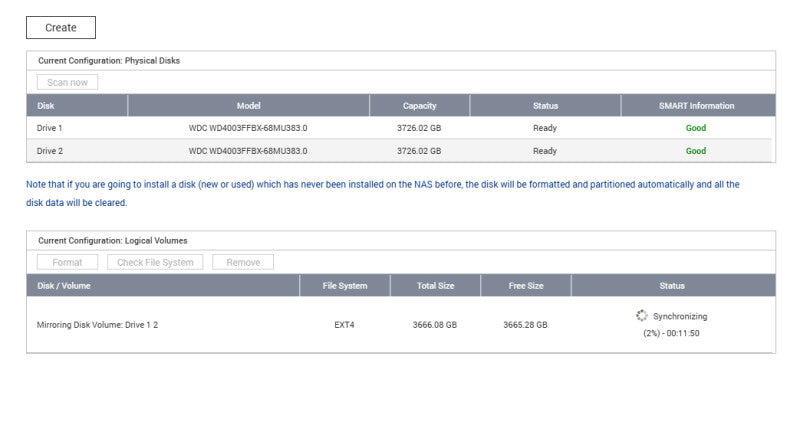Click the Disk column header
The width and height of the screenshot is (800, 448).
click(77, 106)
